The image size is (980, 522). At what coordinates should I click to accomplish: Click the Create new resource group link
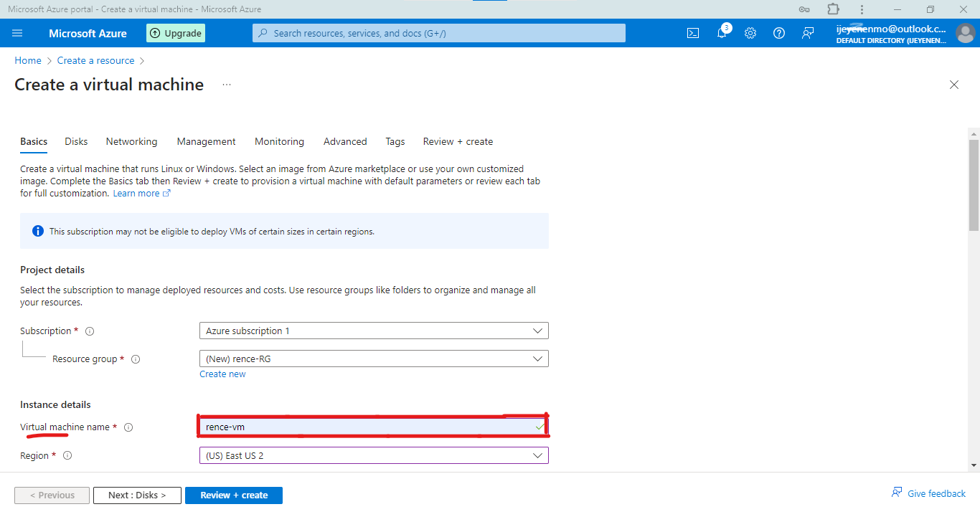tap(222, 374)
